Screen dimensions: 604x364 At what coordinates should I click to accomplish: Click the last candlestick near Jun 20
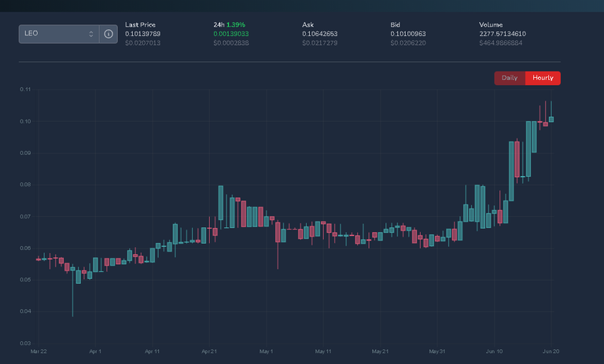click(x=551, y=119)
